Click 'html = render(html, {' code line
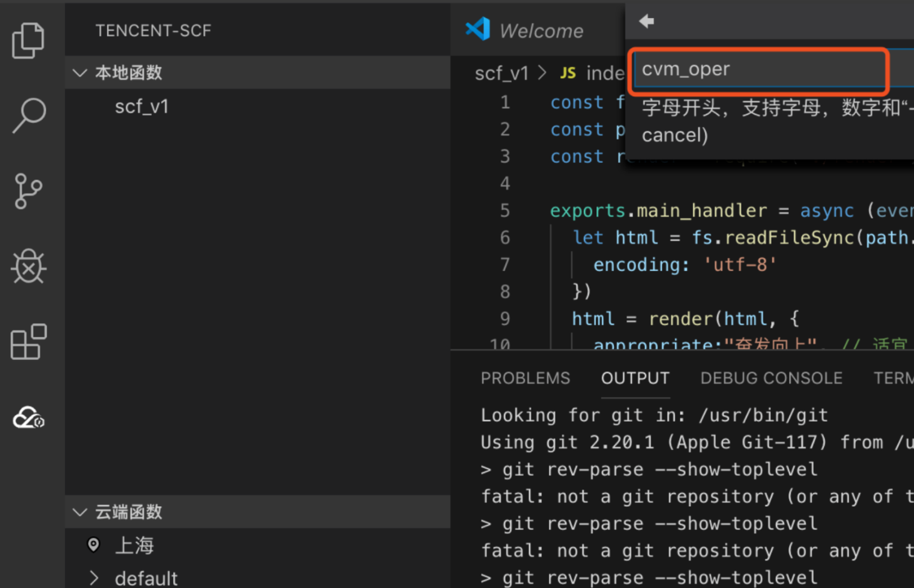Screen dimensions: 914x588 [685, 319]
